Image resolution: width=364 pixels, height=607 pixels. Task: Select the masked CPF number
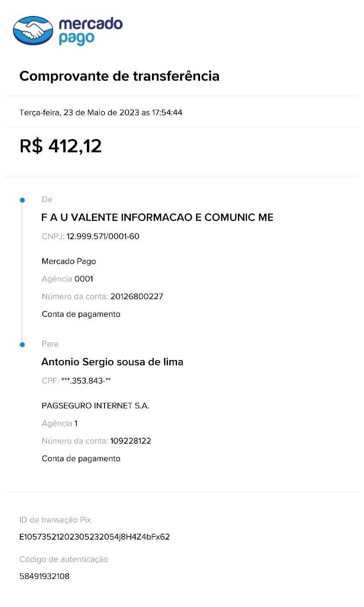(x=86, y=381)
